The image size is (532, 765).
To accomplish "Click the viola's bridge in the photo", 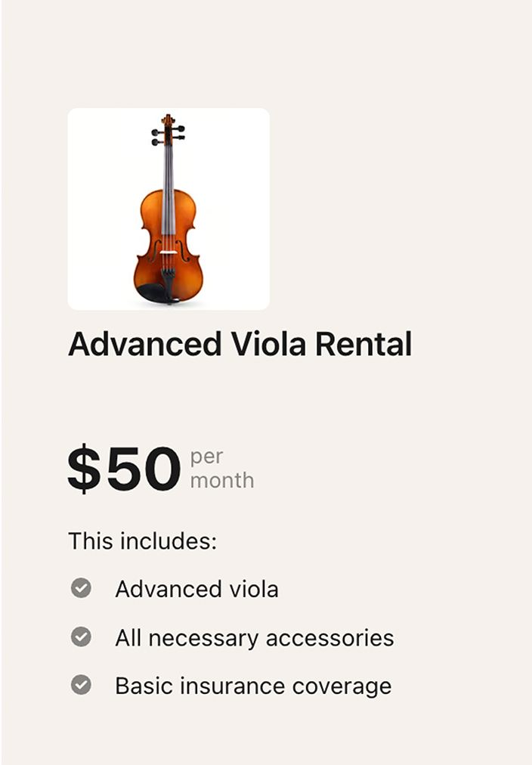I will coord(168,256).
